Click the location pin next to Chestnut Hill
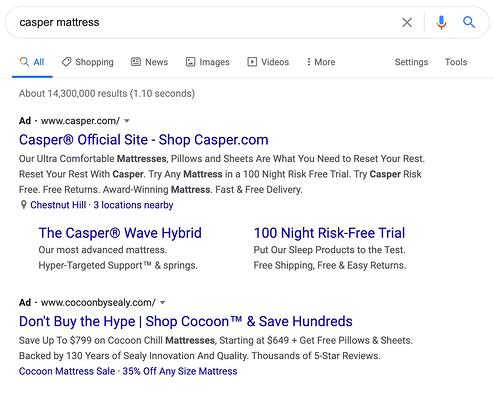Image resolution: width=494 pixels, height=397 pixels. pyautogui.click(x=23, y=205)
